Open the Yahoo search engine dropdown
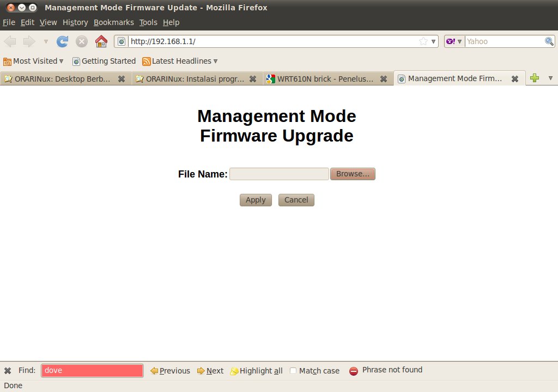Screen dimensions: 558x392 (454, 41)
